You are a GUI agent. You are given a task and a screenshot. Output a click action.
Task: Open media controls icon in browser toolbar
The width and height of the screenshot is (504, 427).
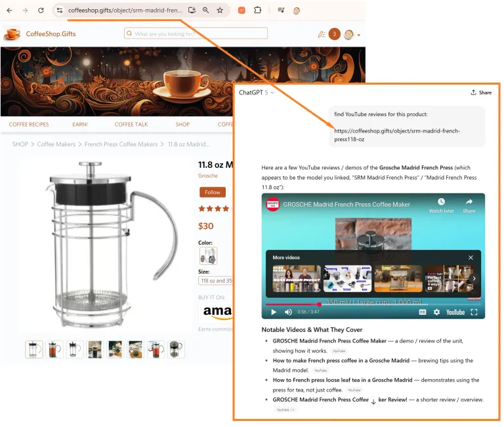tap(281, 10)
